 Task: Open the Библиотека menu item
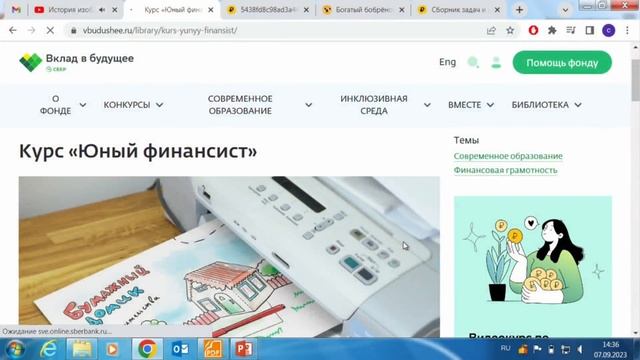coord(540,105)
